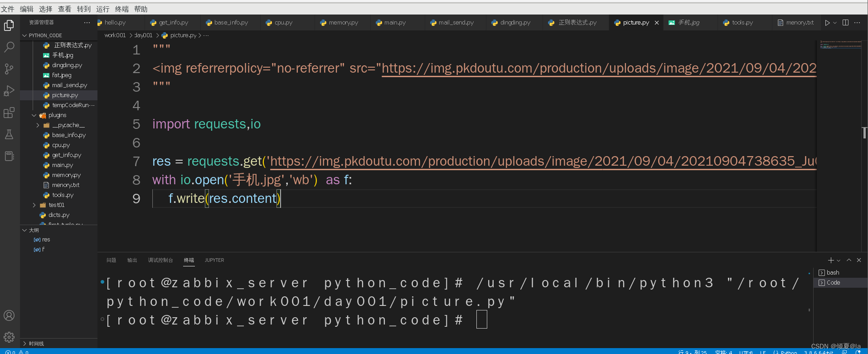The width and height of the screenshot is (868, 354).
Task: Switch to the 正则表达式.py editor tab
Action: click(x=576, y=23)
